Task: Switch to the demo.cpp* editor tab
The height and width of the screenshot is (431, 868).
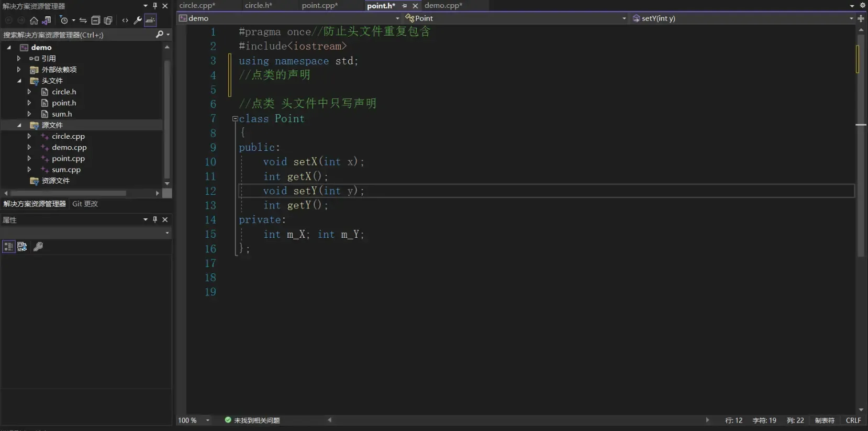Action: tap(443, 5)
